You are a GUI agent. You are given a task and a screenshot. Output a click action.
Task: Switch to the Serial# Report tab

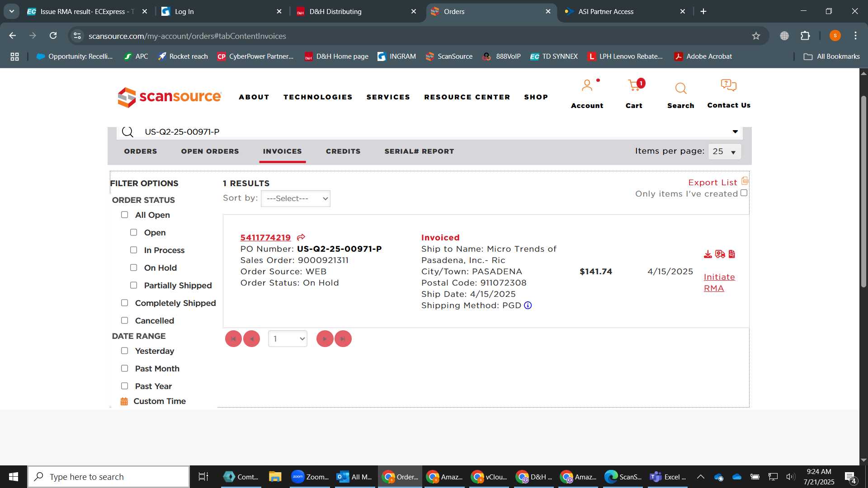420,151
